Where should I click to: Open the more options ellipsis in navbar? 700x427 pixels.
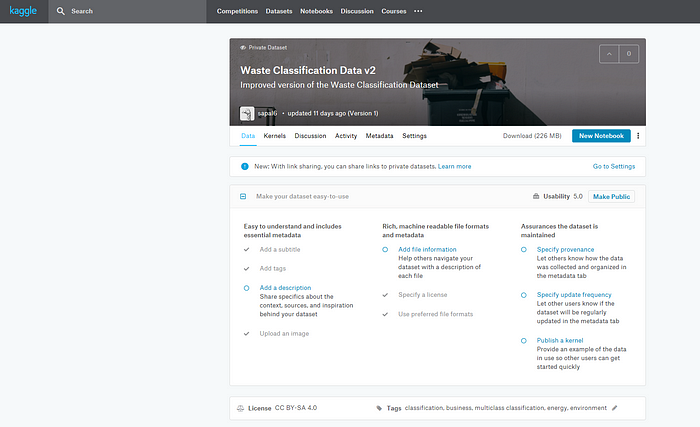coord(418,11)
